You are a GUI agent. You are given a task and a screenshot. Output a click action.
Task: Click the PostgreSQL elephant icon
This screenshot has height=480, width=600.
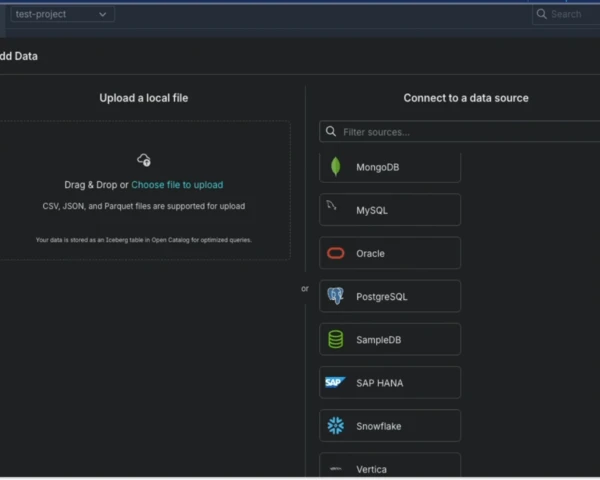coord(336,296)
